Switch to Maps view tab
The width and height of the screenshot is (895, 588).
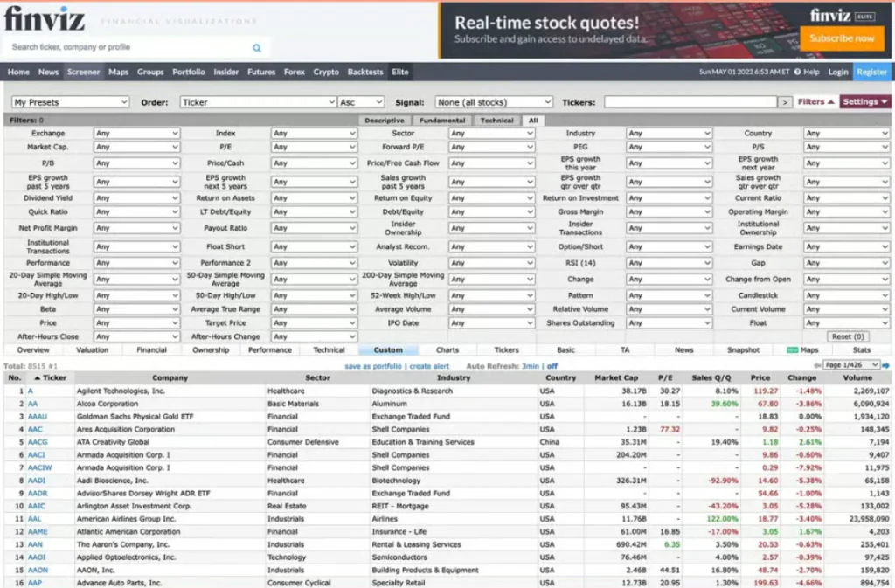click(802, 350)
